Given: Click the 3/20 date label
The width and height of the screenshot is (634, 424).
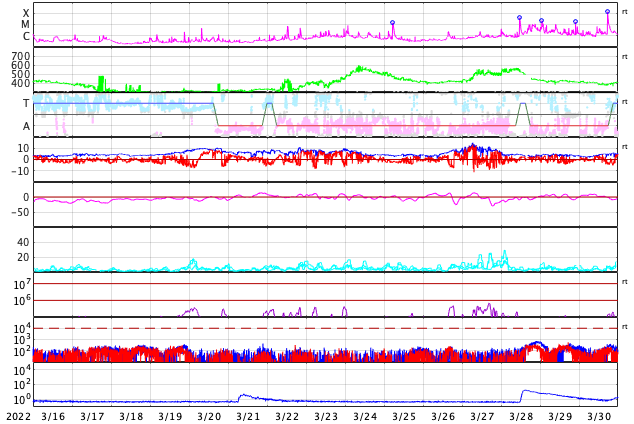Looking at the screenshot, I should pyautogui.click(x=209, y=417).
